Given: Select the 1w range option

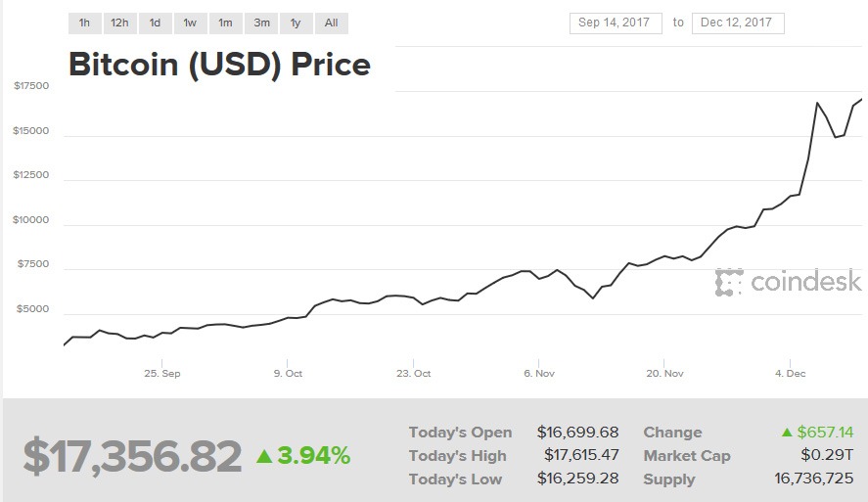Looking at the screenshot, I should 190,23.
